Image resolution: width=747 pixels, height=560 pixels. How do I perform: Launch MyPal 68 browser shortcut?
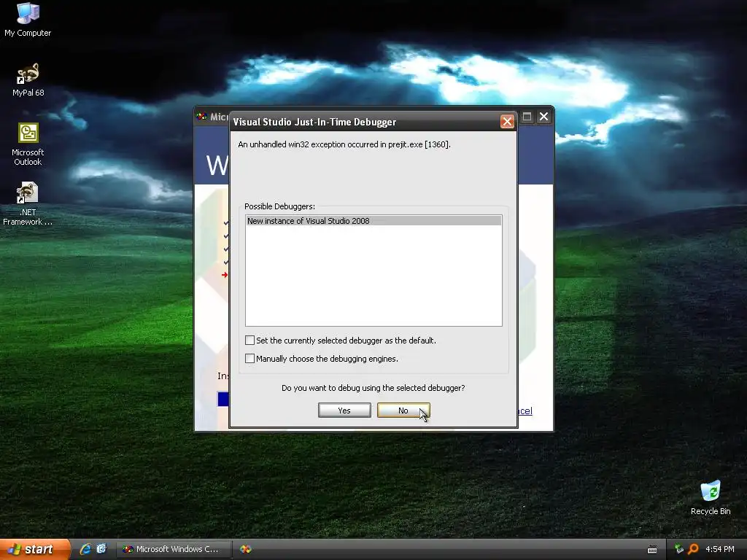coord(28,79)
